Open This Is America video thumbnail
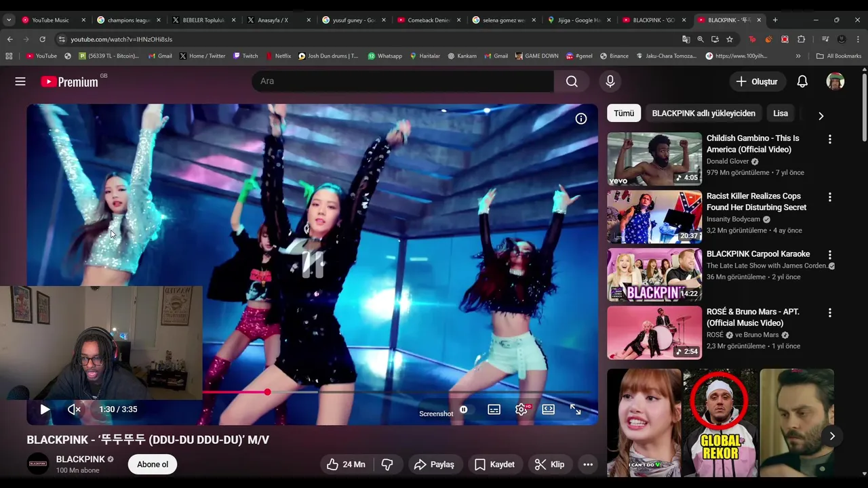 [x=654, y=159]
